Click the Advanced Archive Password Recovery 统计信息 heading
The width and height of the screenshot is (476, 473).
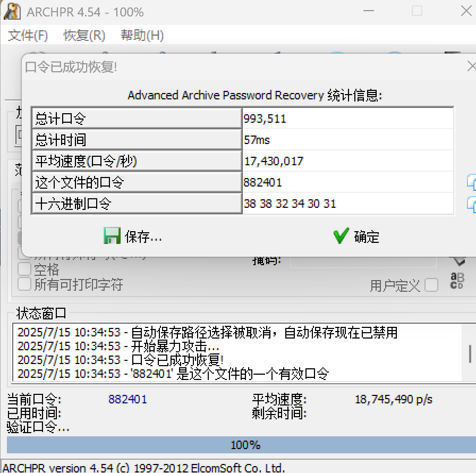[254, 95]
